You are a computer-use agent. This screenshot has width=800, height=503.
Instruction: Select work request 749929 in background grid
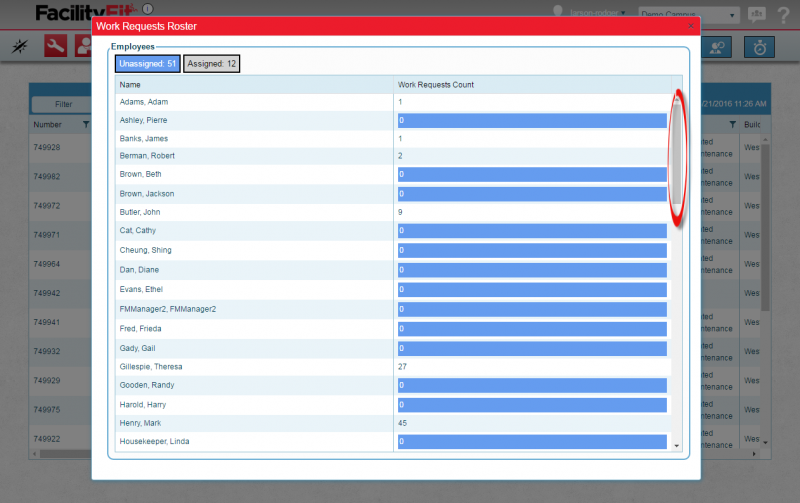[x=47, y=380]
